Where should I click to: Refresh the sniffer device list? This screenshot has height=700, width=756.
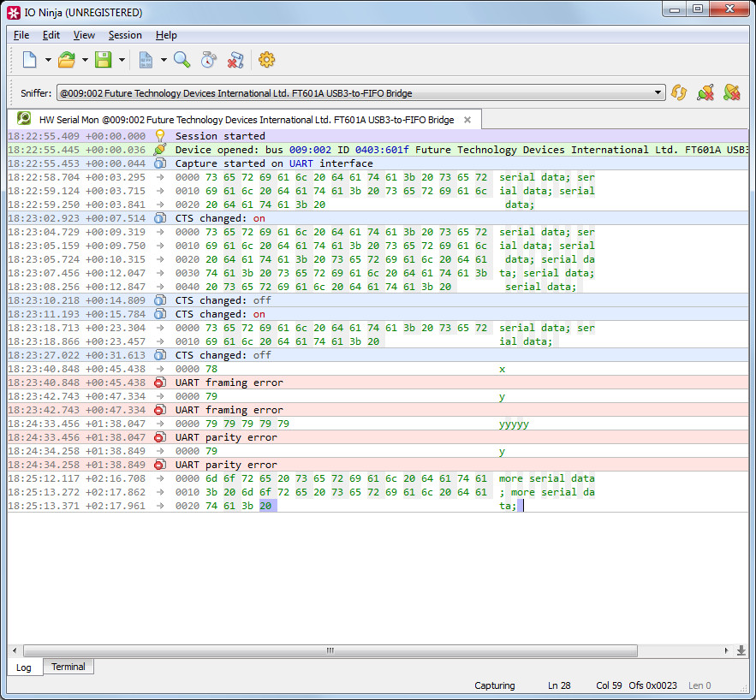(x=679, y=92)
